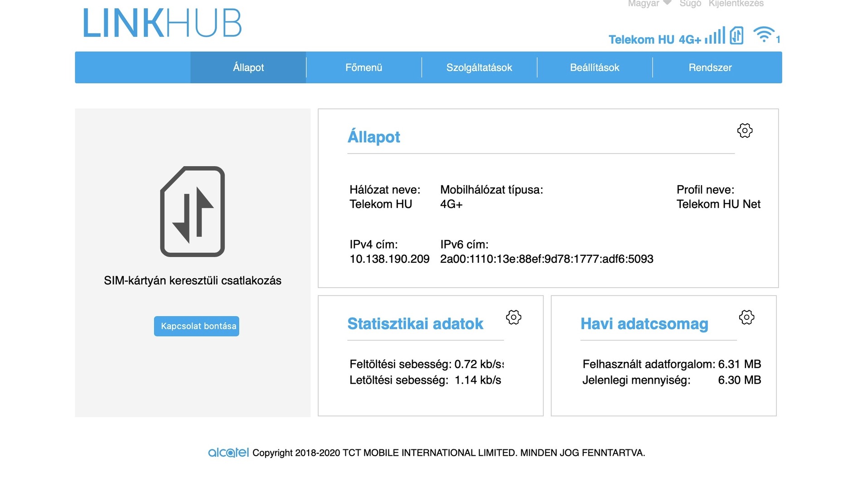Click the Kijelentkezés logout link
The image size is (868, 496).
click(736, 4)
